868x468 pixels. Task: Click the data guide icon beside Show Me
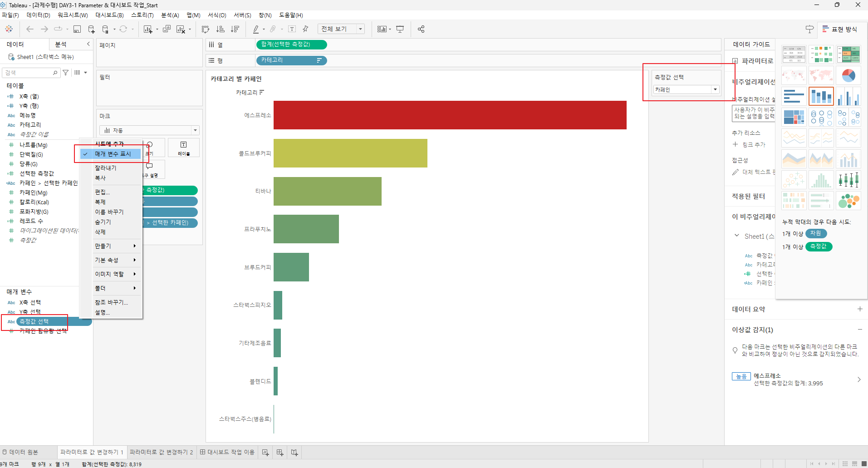point(809,29)
